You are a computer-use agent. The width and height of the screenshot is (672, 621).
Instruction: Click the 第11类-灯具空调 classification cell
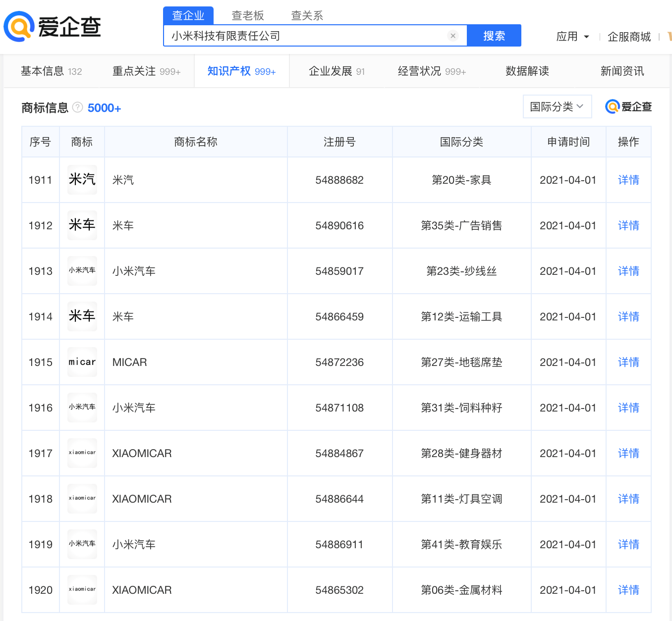click(x=461, y=499)
